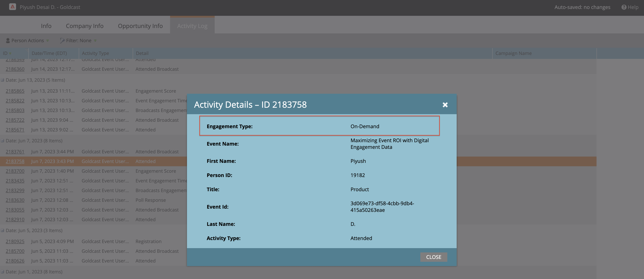Click Jun 7, 2023 1:40 PM date cell
The image size is (644, 279).
pyautogui.click(x=52, y=171)
